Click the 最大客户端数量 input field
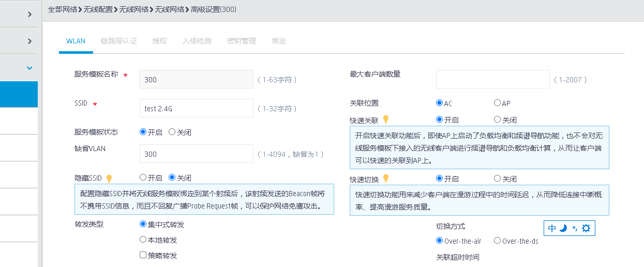The width and height of the screenshot is (644, 267). pos(492,80)
